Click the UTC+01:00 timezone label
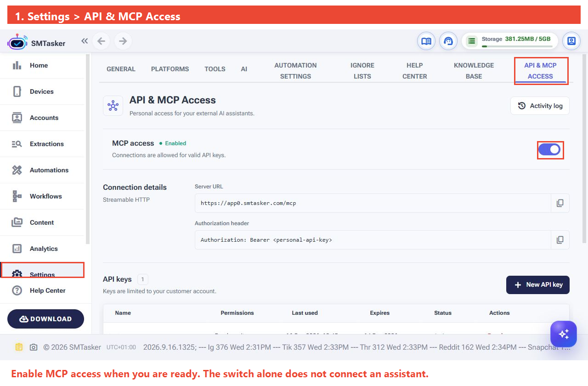 click(x=121, y=347)
